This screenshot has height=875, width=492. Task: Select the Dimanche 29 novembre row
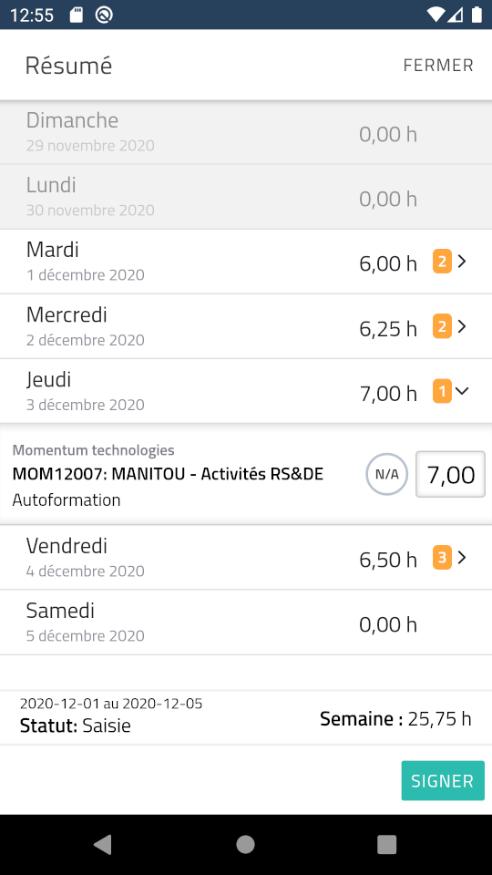click(x=246, y=132)
